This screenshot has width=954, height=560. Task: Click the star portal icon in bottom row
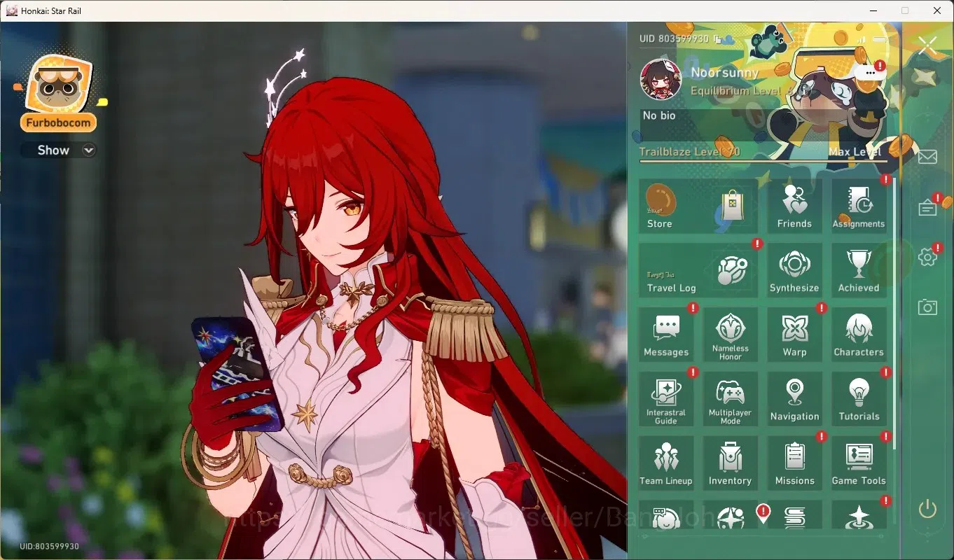point(859,517)
